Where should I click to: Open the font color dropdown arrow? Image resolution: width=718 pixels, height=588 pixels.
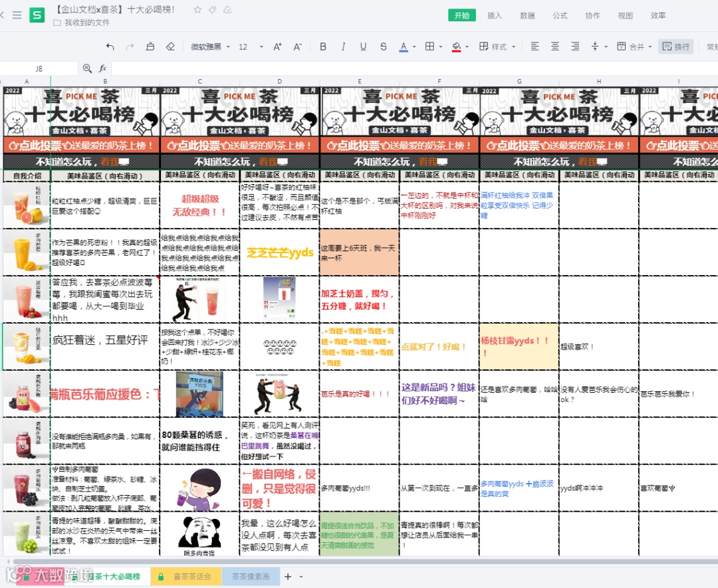point(414,47)
